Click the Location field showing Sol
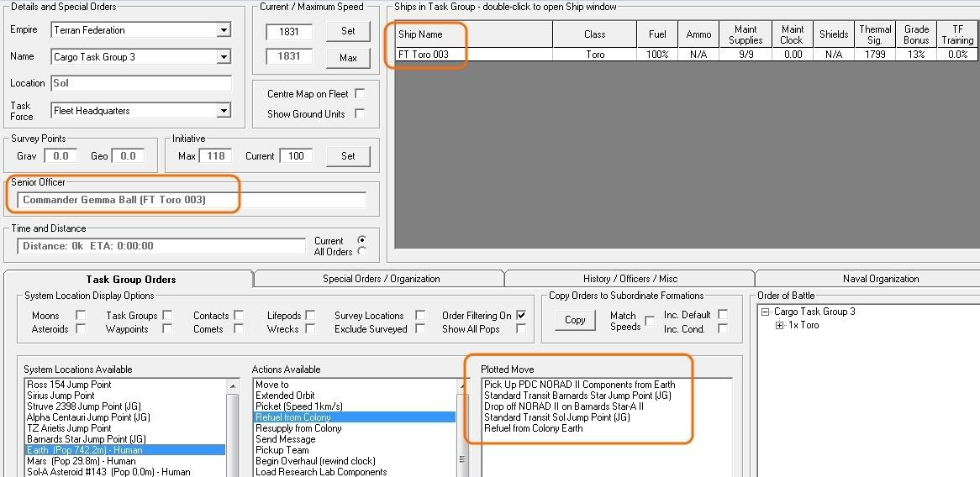The height and width of the screenshot is (477, 980). click(x=141, y=83)
